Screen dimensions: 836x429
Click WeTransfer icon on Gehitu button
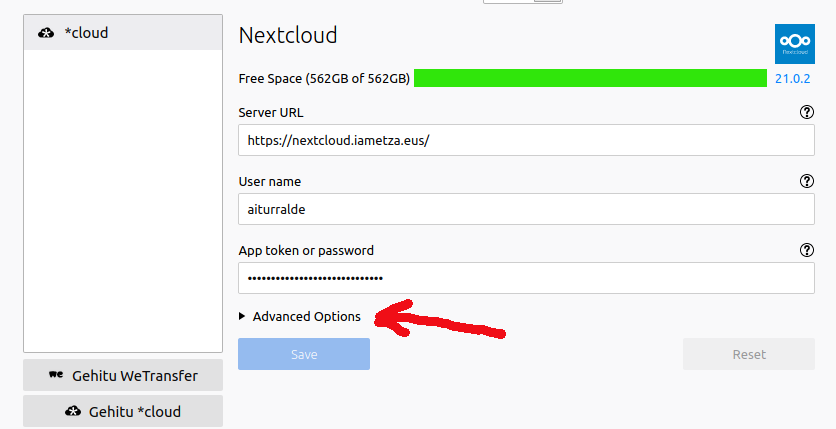(56, 376)
